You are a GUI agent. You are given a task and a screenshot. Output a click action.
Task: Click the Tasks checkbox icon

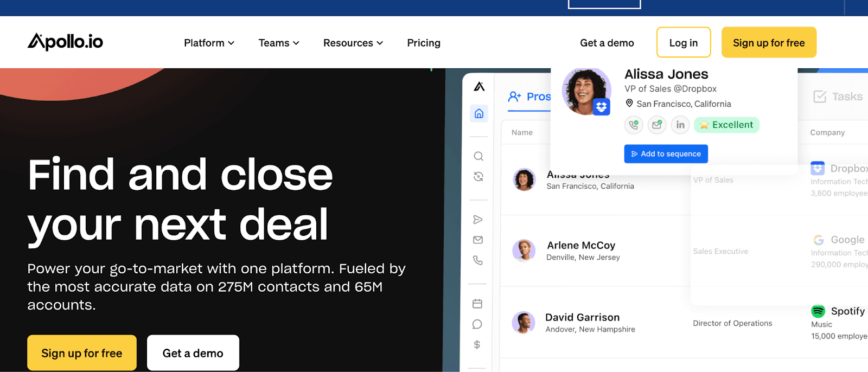point(820,97)
